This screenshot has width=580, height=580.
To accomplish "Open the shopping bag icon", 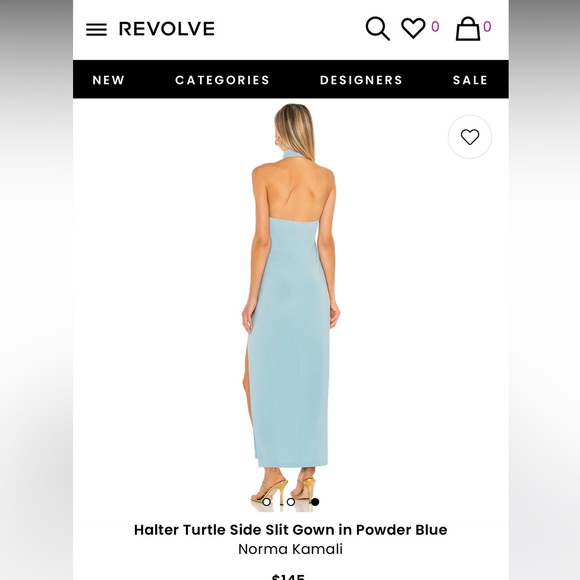I will [468, 28].
